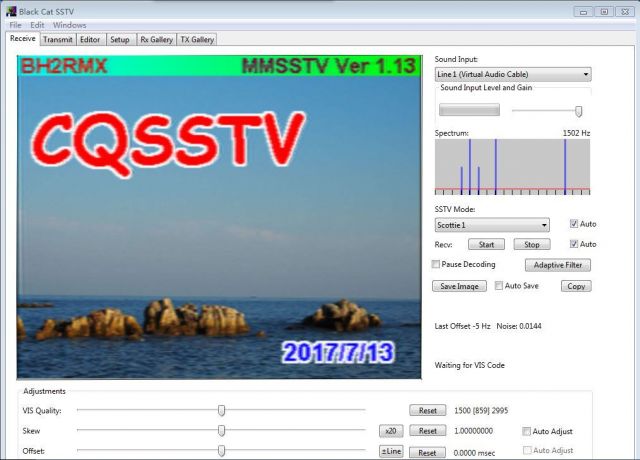Reset the VIS Quality setting
The height and width of the screenshot is (460, 640).
point(428,411)
